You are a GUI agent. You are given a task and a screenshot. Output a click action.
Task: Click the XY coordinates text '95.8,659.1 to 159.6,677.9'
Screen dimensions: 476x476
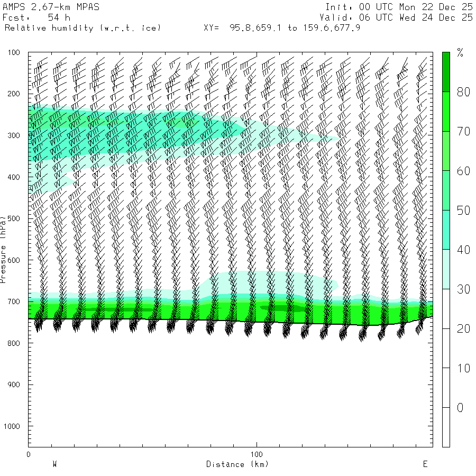coord(295,28)
